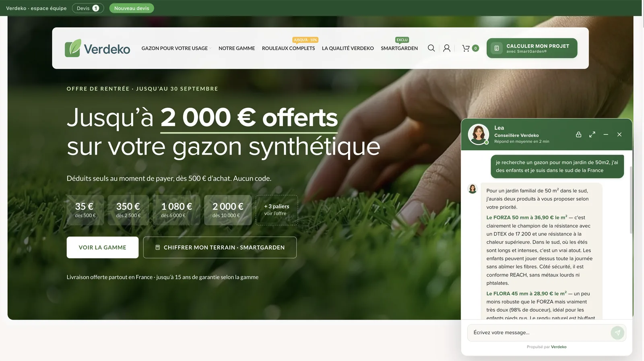Click the 2 000 € offerts heading

[249, 118]
